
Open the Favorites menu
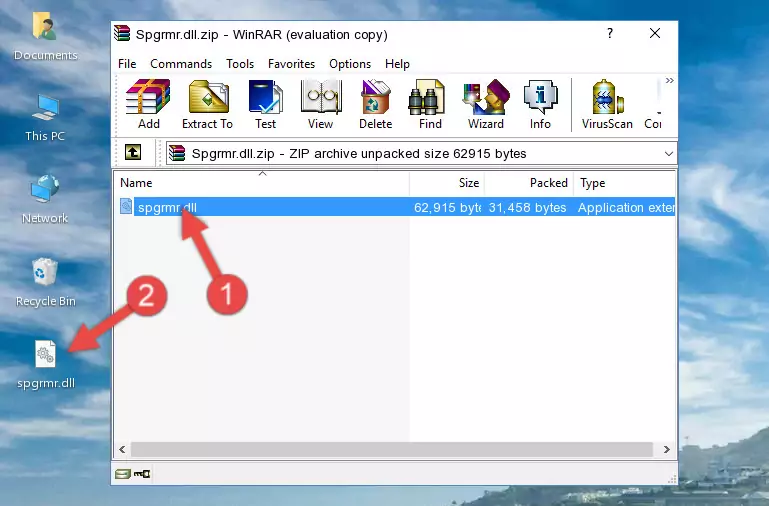[291, 64]
